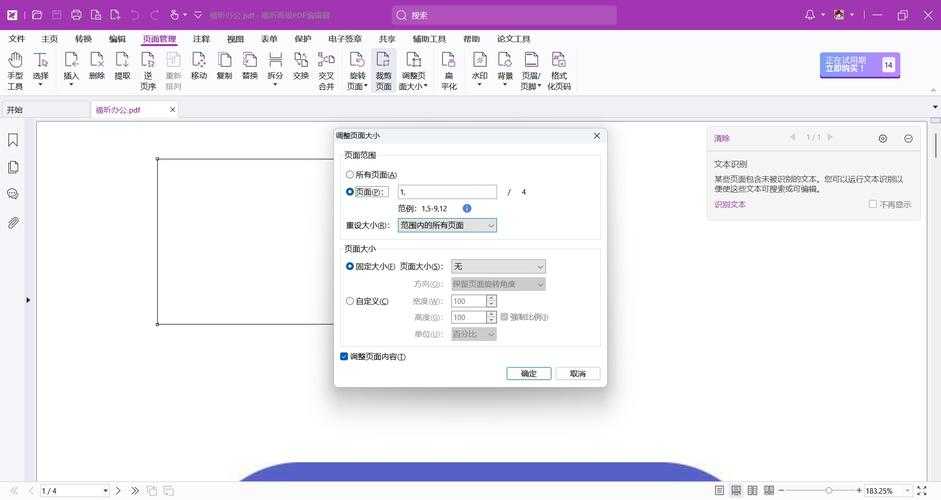Click the 识别文本 link in notification

(x=729, y=204)
